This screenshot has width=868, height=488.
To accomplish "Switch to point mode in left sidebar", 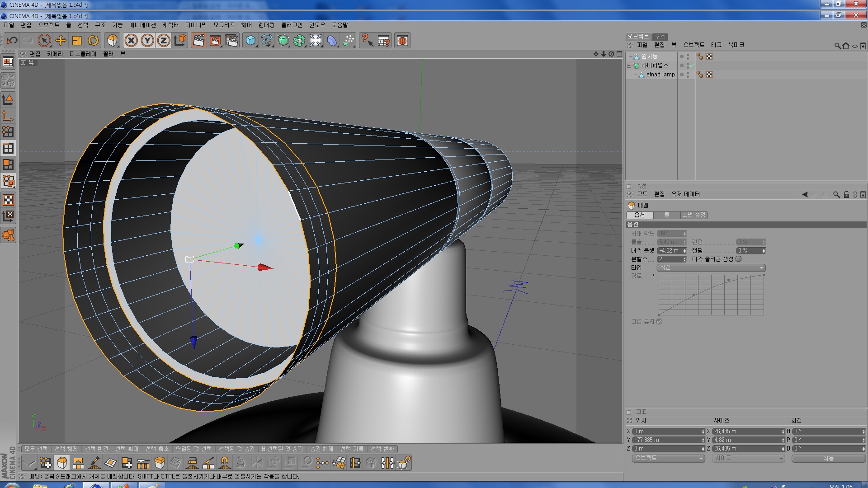I will tap(8, 132).
